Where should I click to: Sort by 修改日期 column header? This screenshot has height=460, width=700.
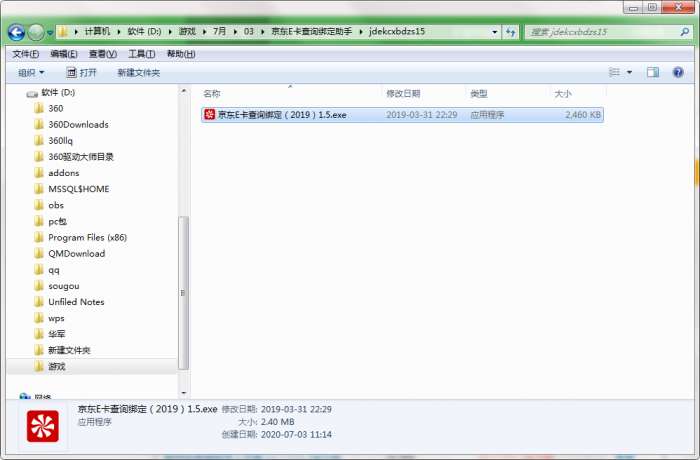pyautogui.click(x=403, y=94)
